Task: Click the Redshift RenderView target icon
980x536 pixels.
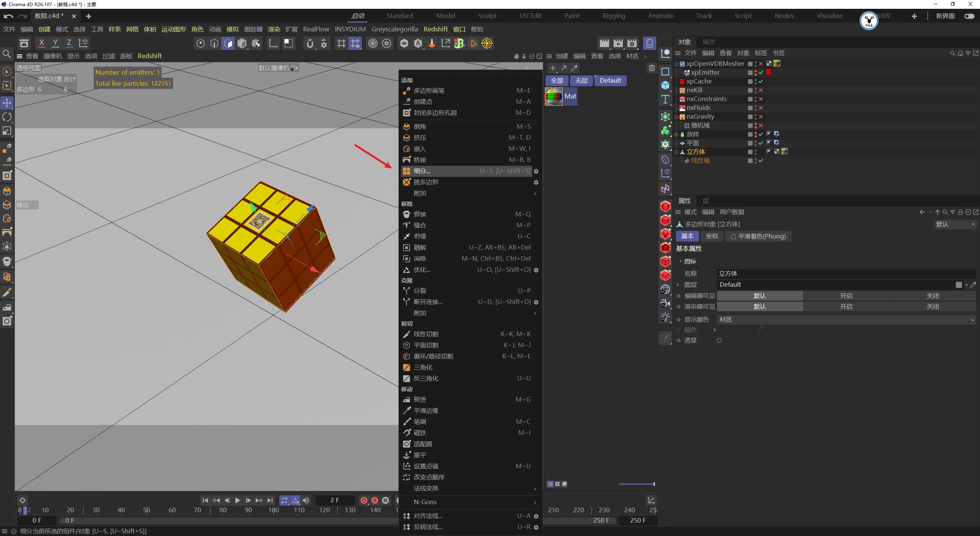Action: 487,43
